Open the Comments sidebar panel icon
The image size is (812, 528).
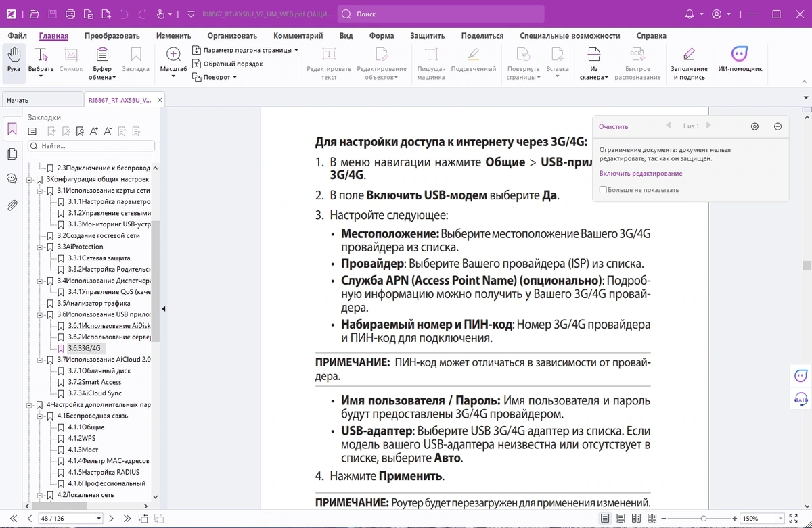12,178
